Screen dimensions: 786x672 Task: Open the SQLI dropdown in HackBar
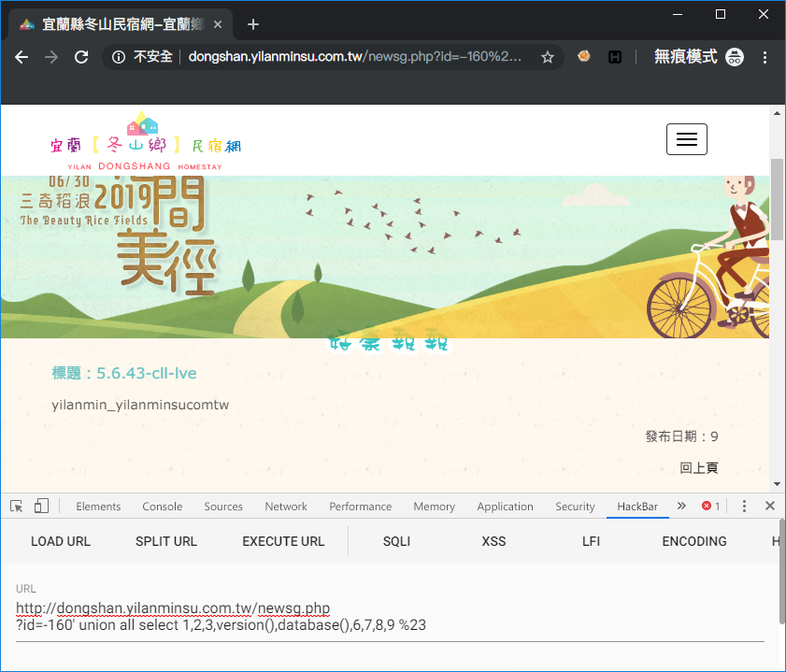(396, 541)
